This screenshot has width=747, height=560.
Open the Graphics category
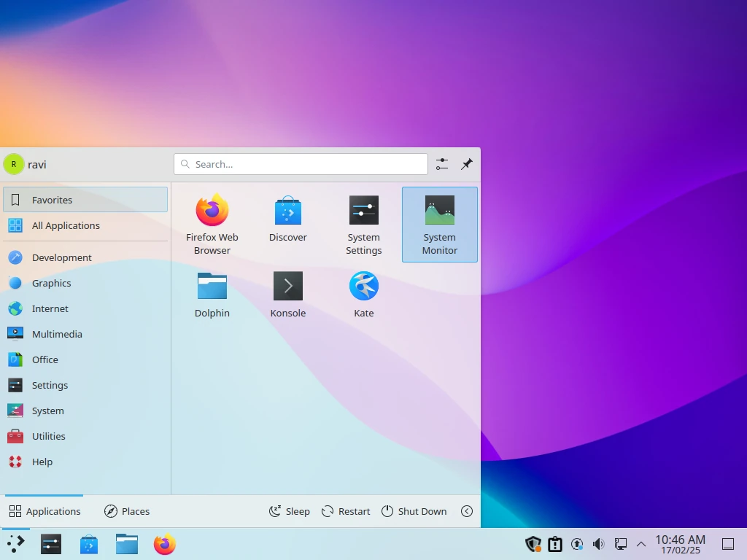(x=85, y=283)
